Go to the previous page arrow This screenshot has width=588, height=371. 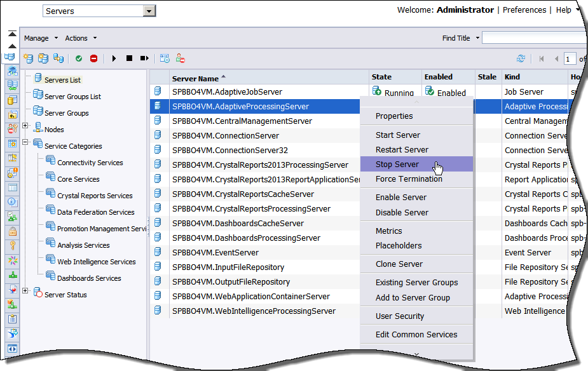556,59
